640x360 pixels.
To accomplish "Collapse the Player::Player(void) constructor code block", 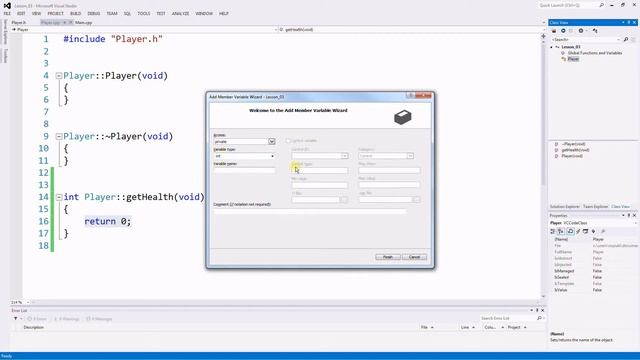I will click(x=59, y=76).
